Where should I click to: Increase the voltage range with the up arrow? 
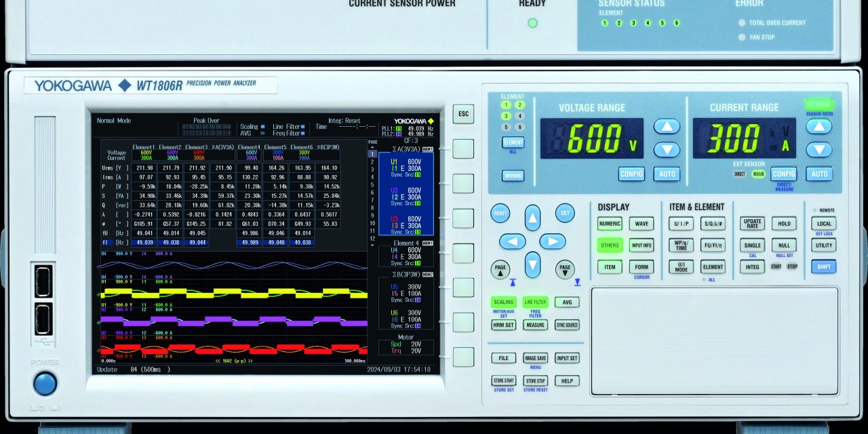[x=667, y=126]
